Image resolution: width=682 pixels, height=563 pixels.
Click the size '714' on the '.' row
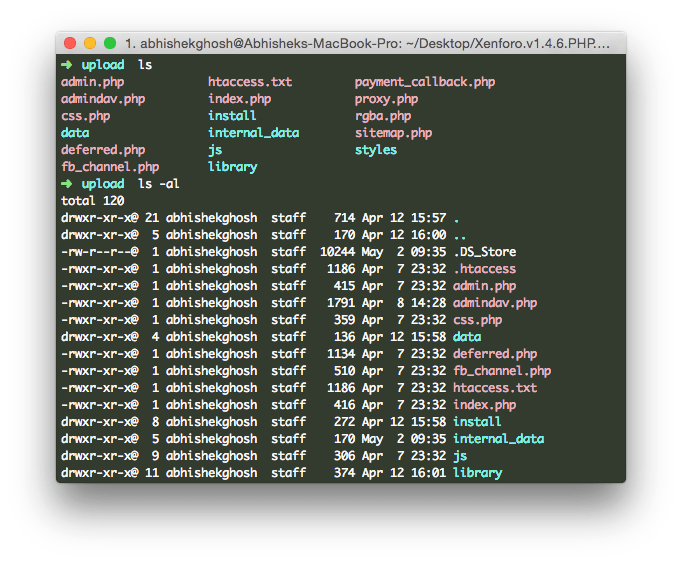pos(344,218)
